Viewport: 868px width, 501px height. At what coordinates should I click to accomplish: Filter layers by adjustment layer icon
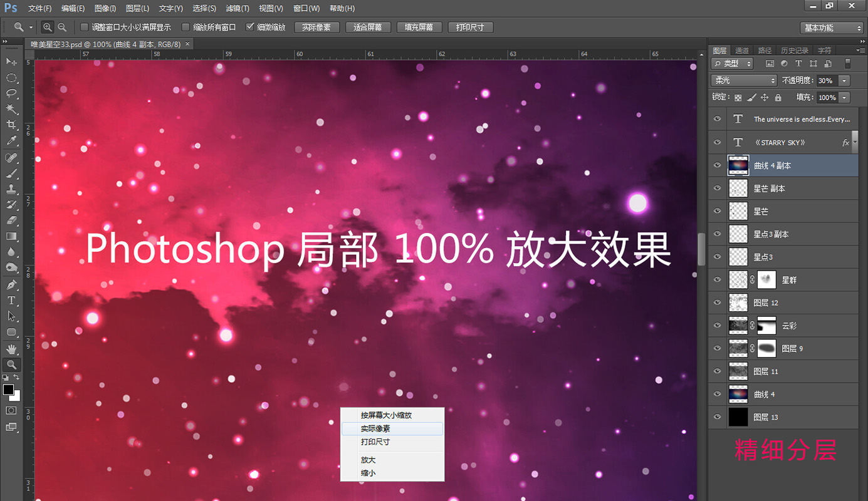coord(785,64)
